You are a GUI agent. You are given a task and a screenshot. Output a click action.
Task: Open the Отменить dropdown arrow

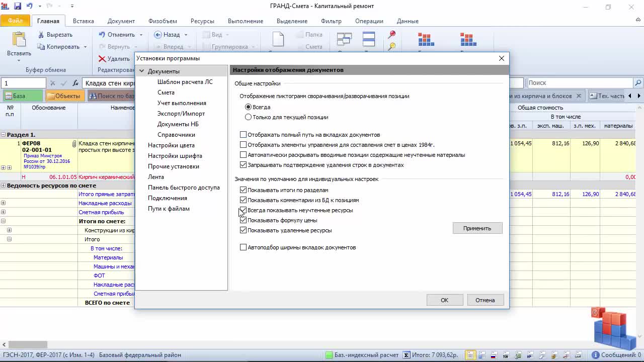(141, 35)
